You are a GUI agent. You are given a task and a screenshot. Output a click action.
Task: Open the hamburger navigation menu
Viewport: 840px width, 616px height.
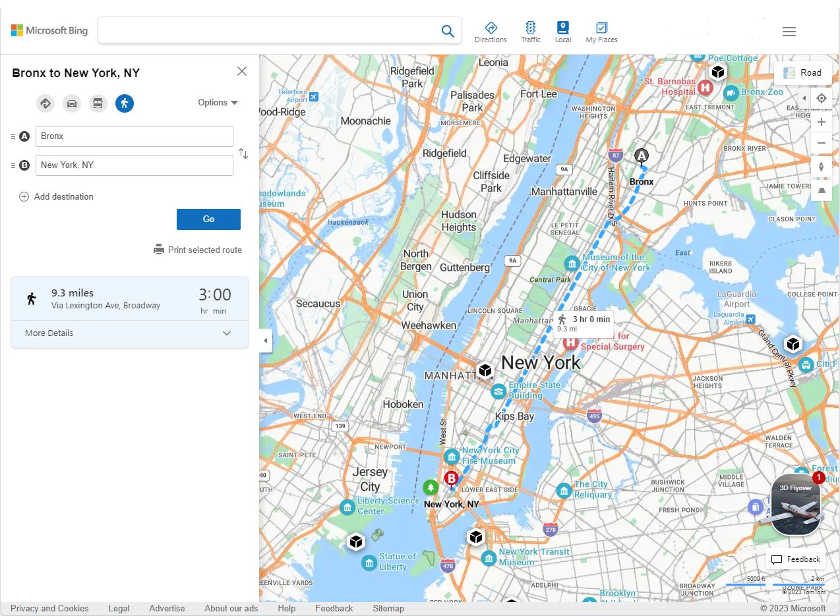[x=789, y=31]
